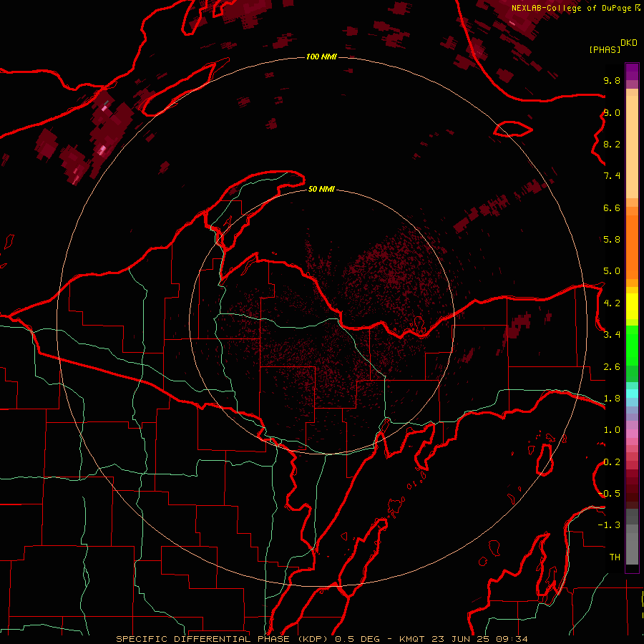Click the cyan segment of the color bar
Screen dimensions: 644x644
tap(632, 394)
